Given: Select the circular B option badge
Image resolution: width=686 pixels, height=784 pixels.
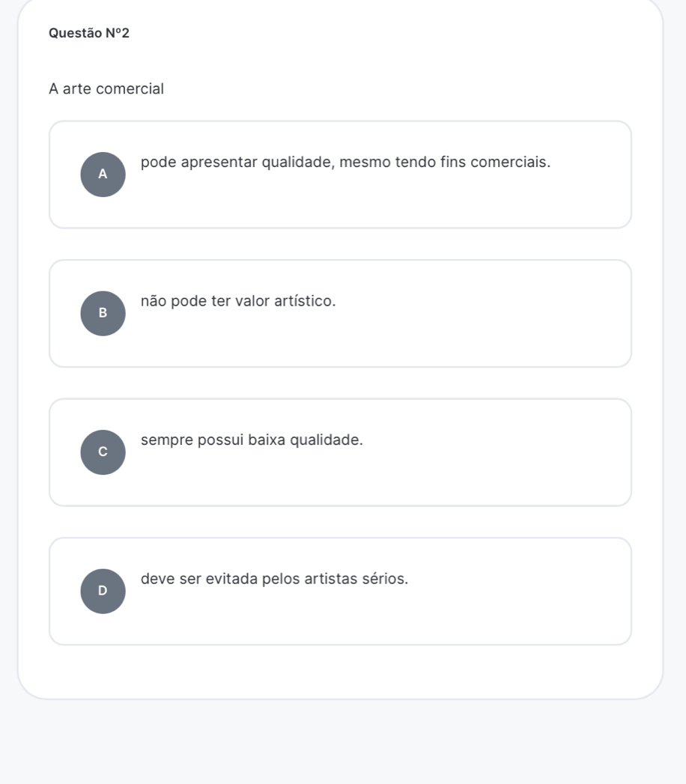Looking at the screenshot, I should [x=103, y=313].
